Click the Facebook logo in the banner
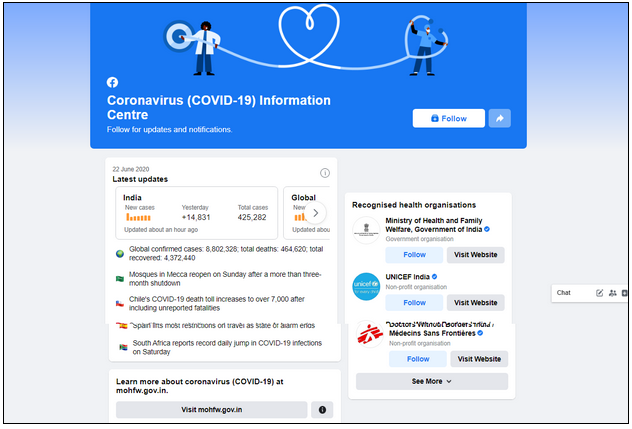 pos(112,82)
